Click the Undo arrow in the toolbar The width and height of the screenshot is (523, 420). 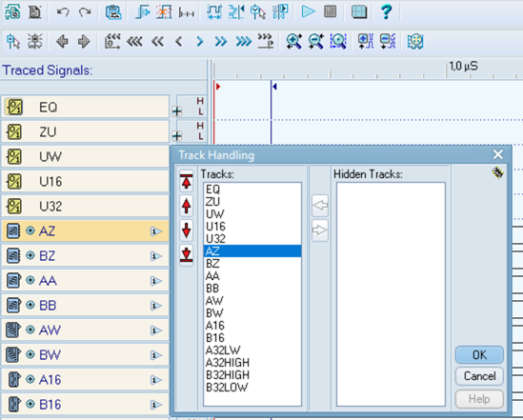click(x=63, y=12)
